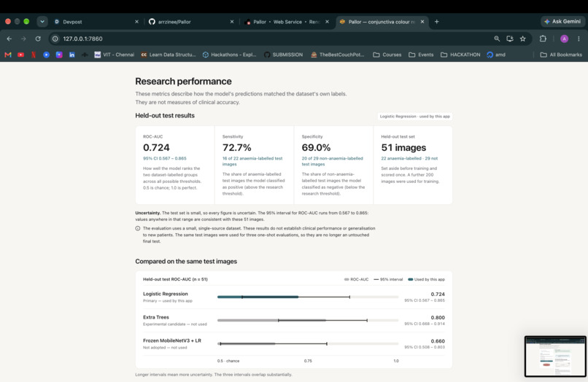Click the Extra Trees comparison row label
The image size is (588, 382).
(156, 317)
